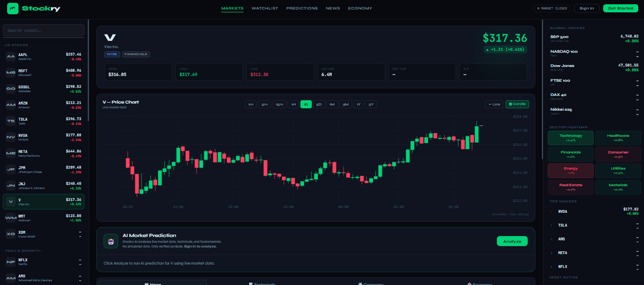Focus the Search symbol input field
Viewport: 644px width, 285px height.
tap(44, 30)
